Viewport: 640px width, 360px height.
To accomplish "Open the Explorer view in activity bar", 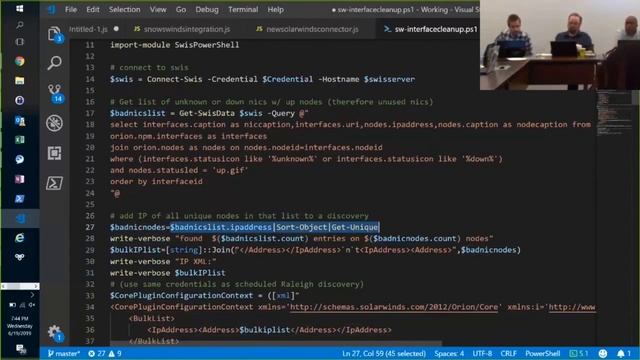I will 55,34.
